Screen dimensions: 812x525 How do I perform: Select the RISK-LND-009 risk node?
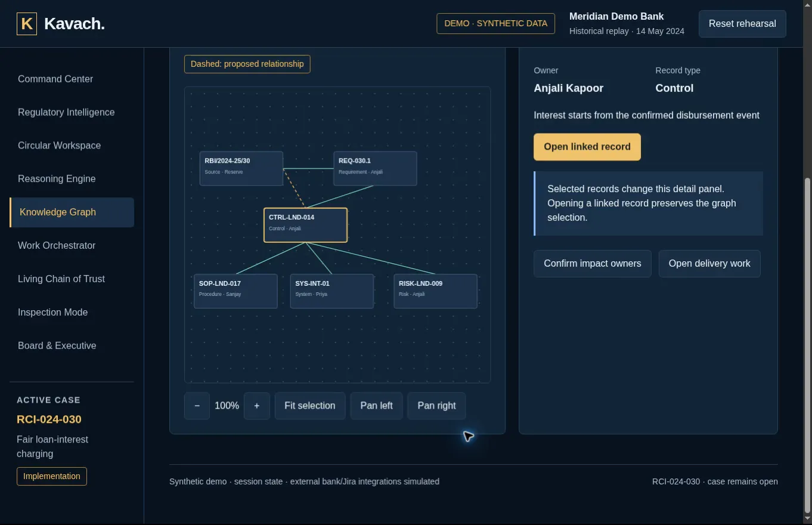click(436, 291)
